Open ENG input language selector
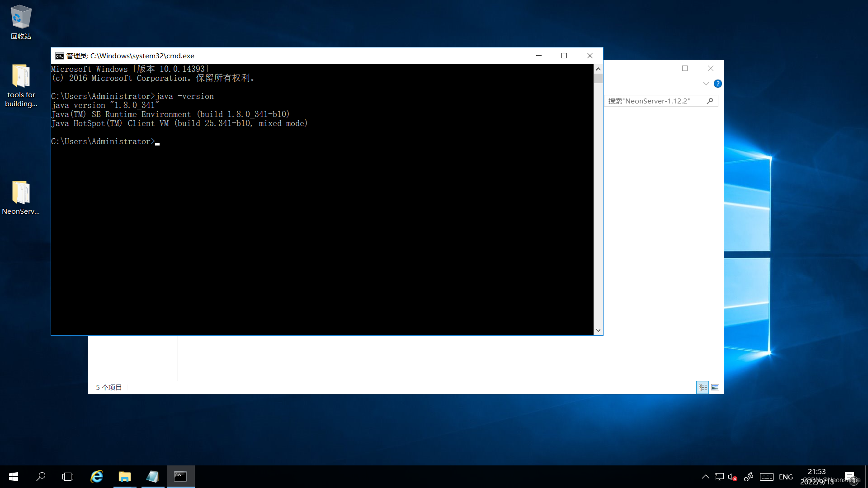This screenshot has height=488, width=868. [x=786, y=477]
